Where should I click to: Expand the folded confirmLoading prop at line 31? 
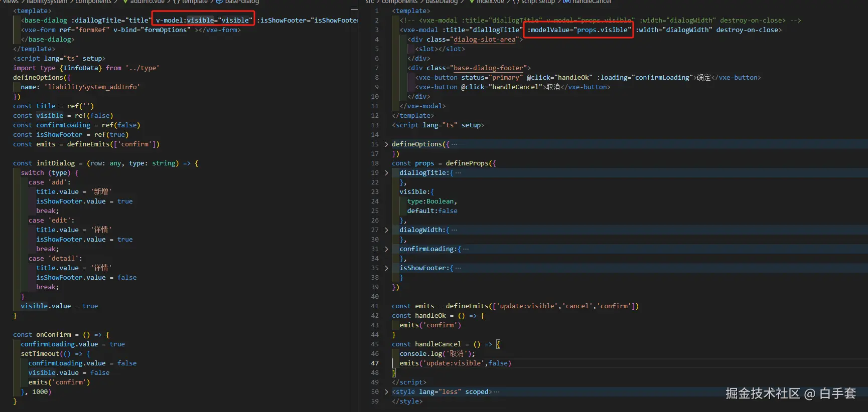pos(386,249)
